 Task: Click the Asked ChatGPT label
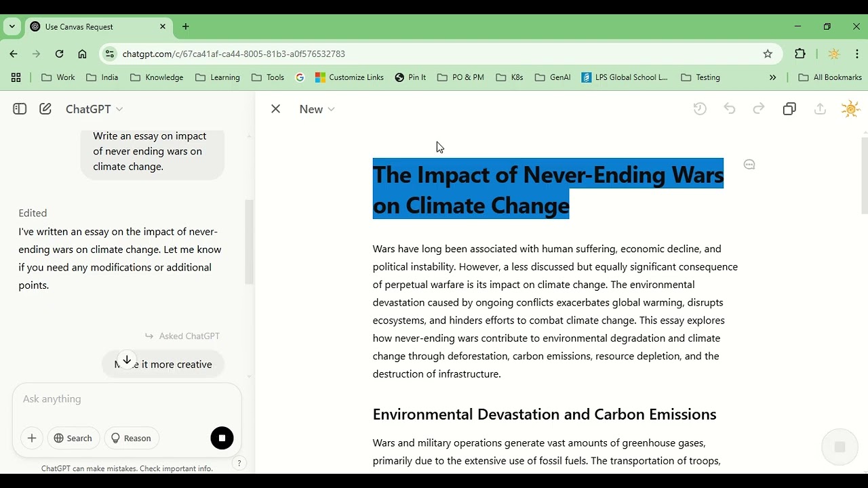pos(182,336)
